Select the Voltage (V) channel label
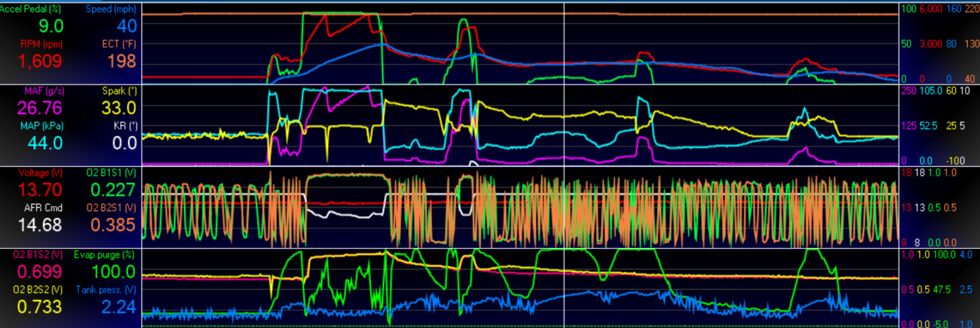The width and height of the screenshot is (980, 328). click(x=40, y=173)
